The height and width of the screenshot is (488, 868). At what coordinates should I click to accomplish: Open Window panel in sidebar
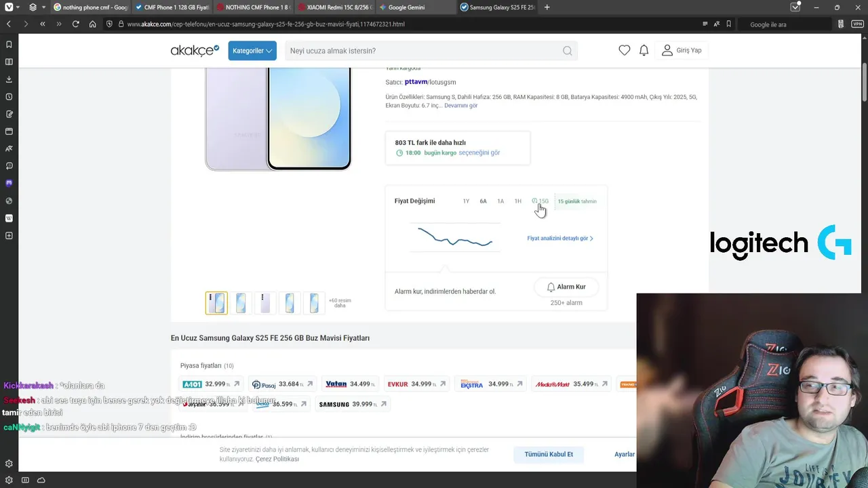(9, 131)
